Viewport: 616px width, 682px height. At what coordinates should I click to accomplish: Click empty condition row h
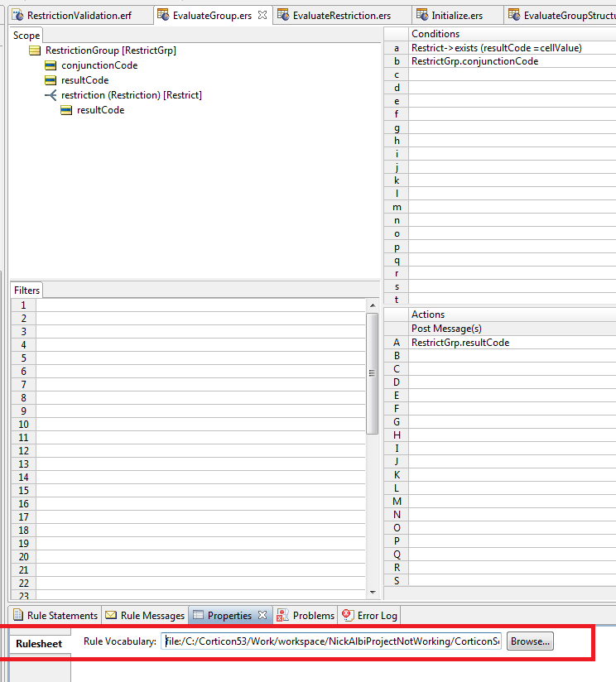point(513,141)
